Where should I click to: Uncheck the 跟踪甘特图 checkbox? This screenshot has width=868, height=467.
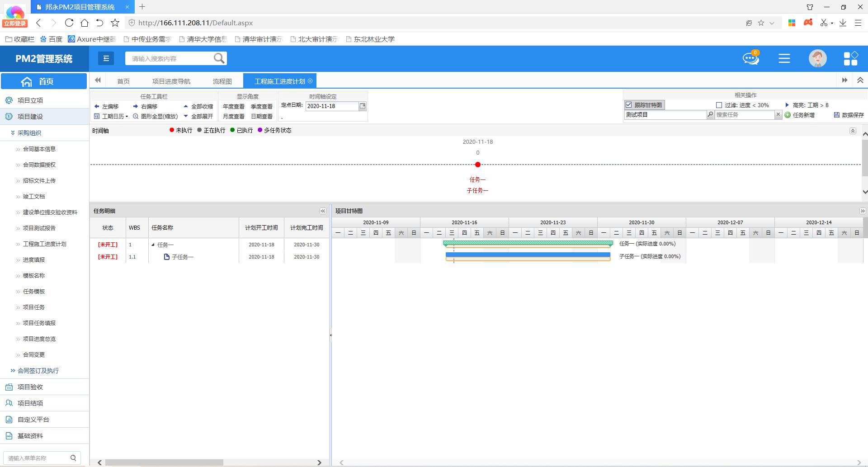point(628,105)
